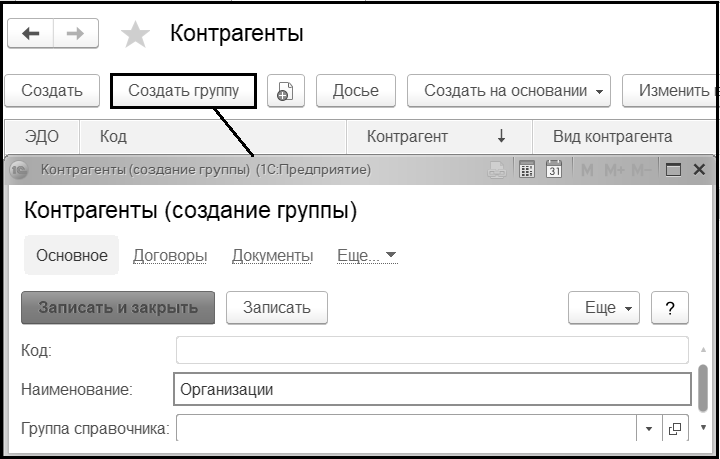Sort by the Контрагент column header
The height and width of the screenshot is (459, 720).
(407, 136)
